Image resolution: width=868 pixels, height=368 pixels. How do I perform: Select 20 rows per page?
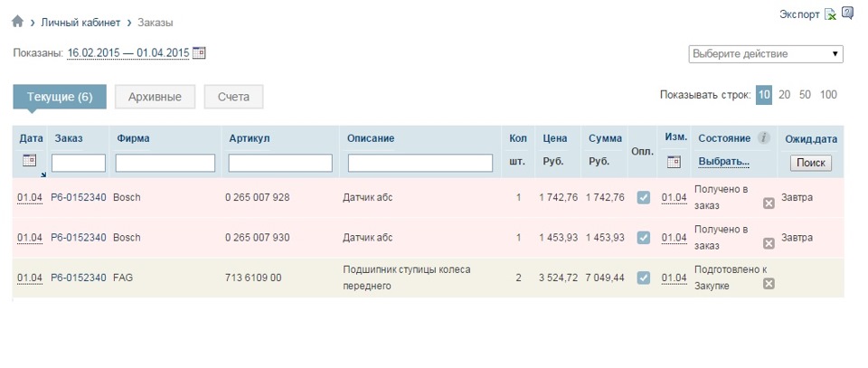pos(785,94)
